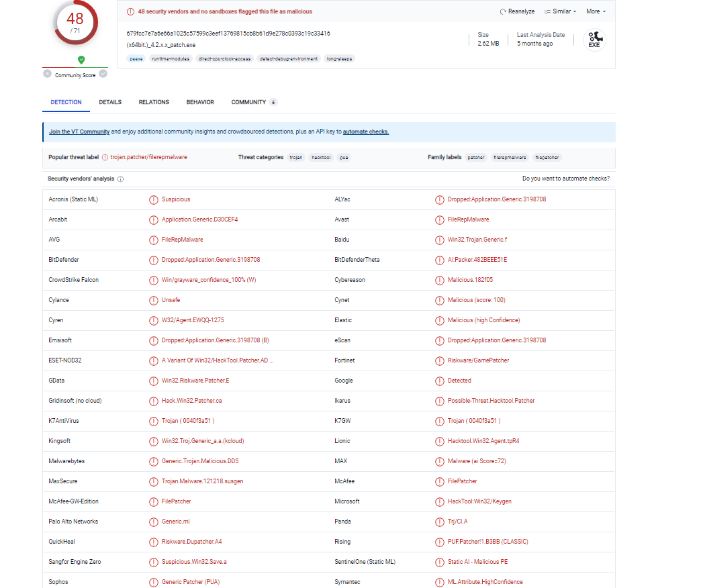701x588 pixels.
Task: Click the alert icon for Cybereason Malicious.182f05
Action: tap(440, 280)
